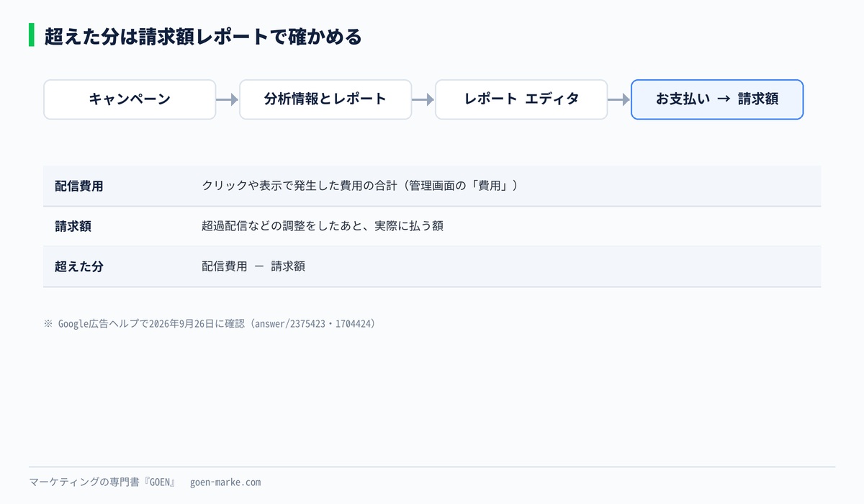
Task: Open the goen-marke.com footer link
Action: (x=225, y=482)
